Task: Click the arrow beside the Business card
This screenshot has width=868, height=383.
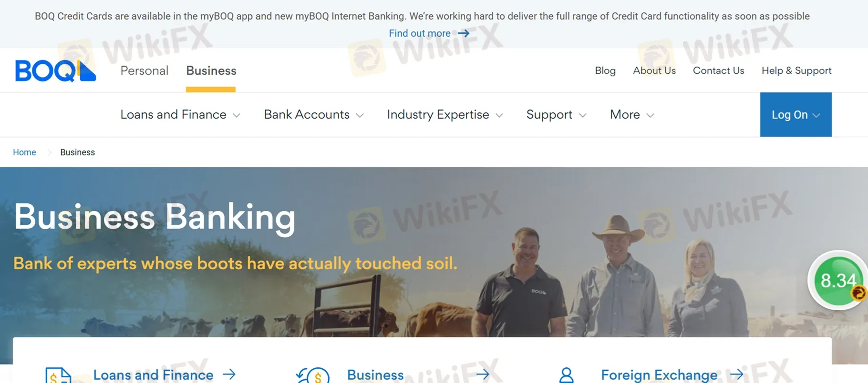Action: coord(483,374)
